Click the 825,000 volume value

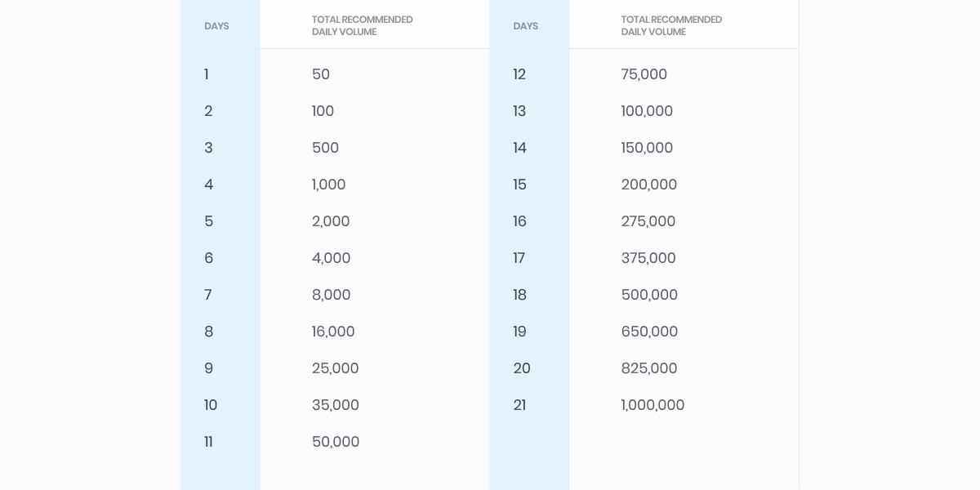648,368
